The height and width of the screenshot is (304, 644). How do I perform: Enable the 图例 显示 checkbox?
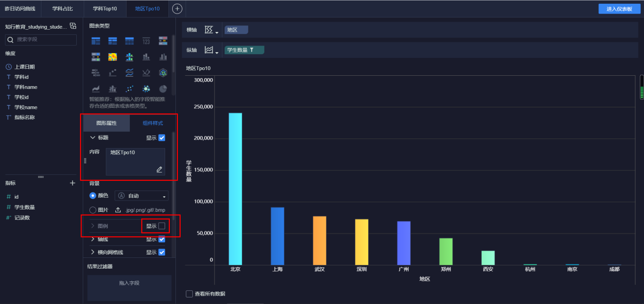pos(162,226)
